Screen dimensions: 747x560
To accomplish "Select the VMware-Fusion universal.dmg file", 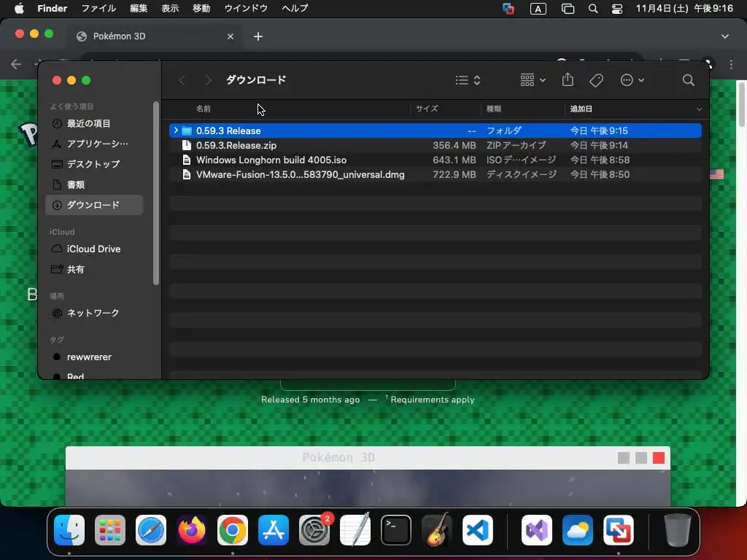I will pyautogui.click(x=435, y=174).
